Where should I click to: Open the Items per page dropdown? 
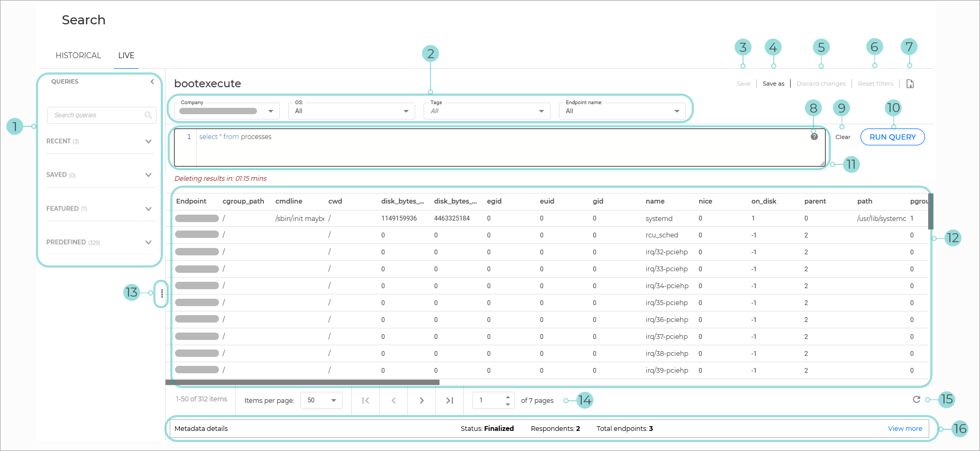[322, 400]
